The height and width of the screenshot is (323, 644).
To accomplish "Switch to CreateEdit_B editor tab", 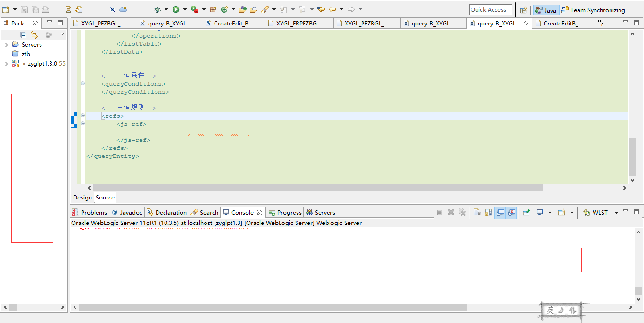I will (x=234, y=23).
